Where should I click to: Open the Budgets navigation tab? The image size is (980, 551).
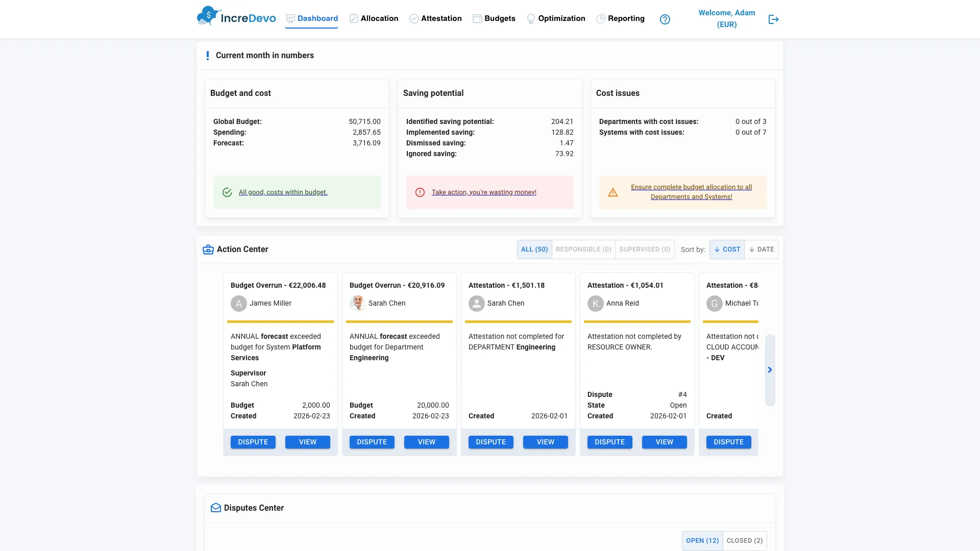coord(494,19)
